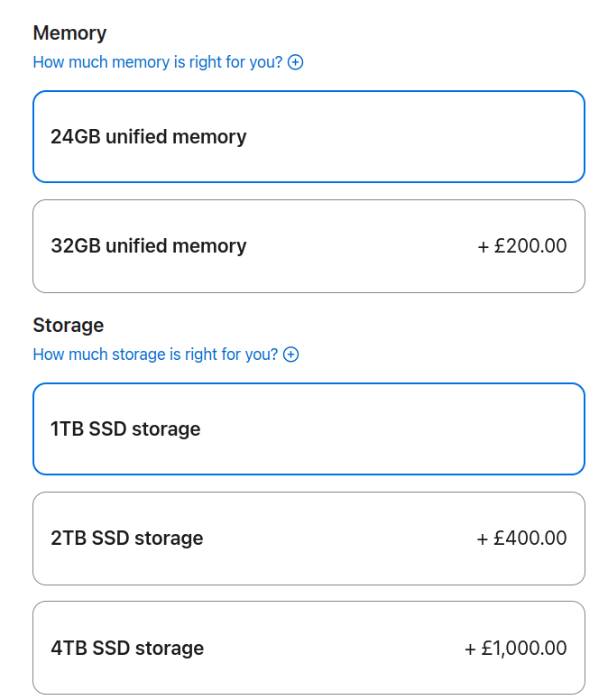Open "How much memory is right for you?"
The image size is (608, 700).
click(158, 62)
